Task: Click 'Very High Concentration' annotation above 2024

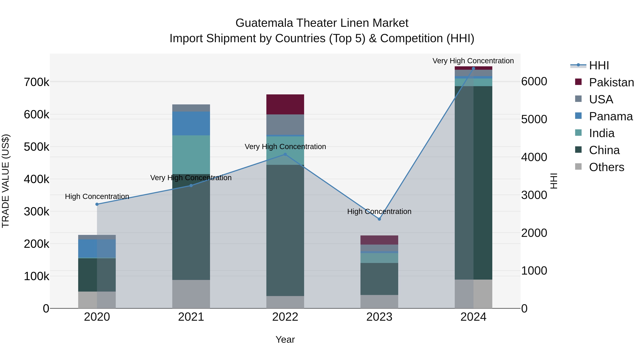Action: 473,61
